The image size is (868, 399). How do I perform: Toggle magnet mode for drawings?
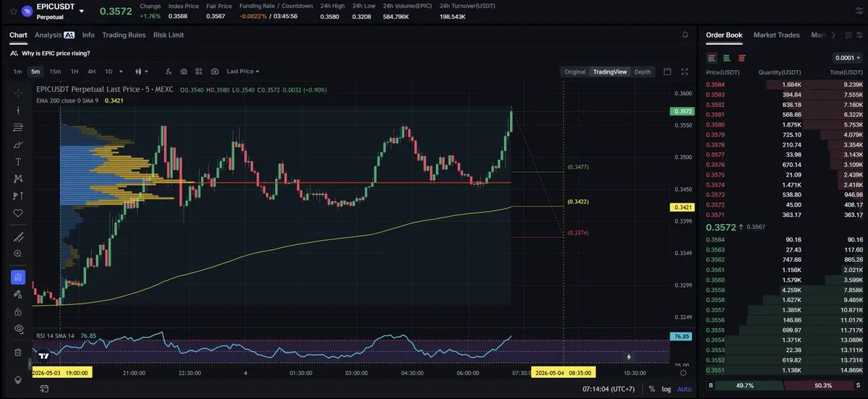[18, 277]
